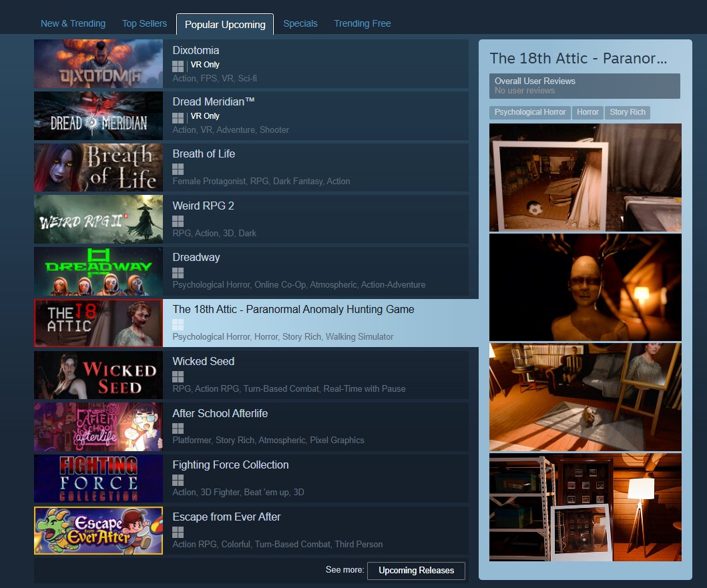Screen dimensions: 707x588
Task: Click the Windows icon under Breath of Life
Action: pos(178,169)
